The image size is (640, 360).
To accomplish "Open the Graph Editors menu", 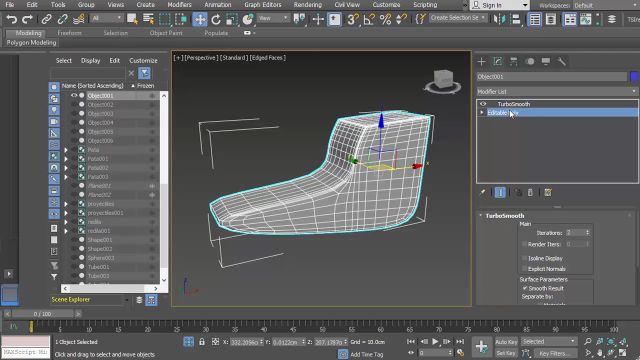I will coord(263,5).
